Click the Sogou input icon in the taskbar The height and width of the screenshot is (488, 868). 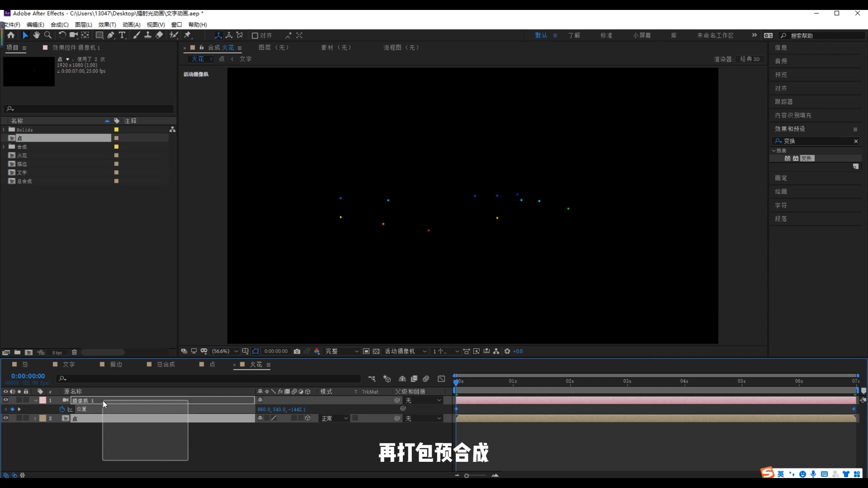767,473
